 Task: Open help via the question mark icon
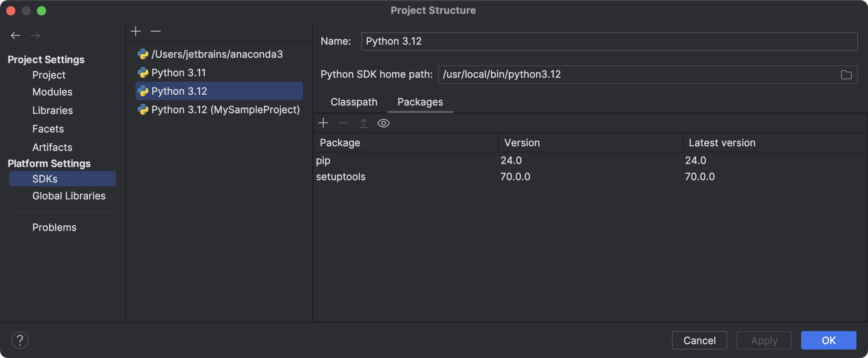point(20,340)
